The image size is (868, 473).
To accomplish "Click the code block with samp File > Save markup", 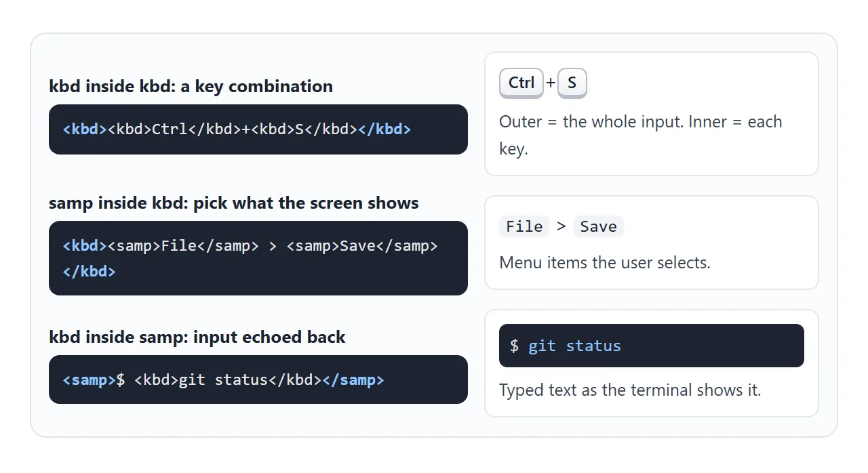I will pos(258,258).
